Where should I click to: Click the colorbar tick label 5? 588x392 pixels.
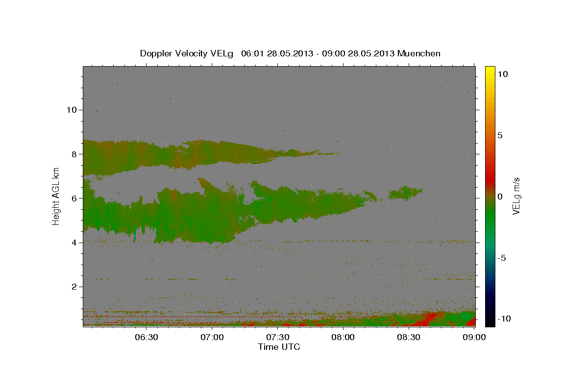point(500,135)
